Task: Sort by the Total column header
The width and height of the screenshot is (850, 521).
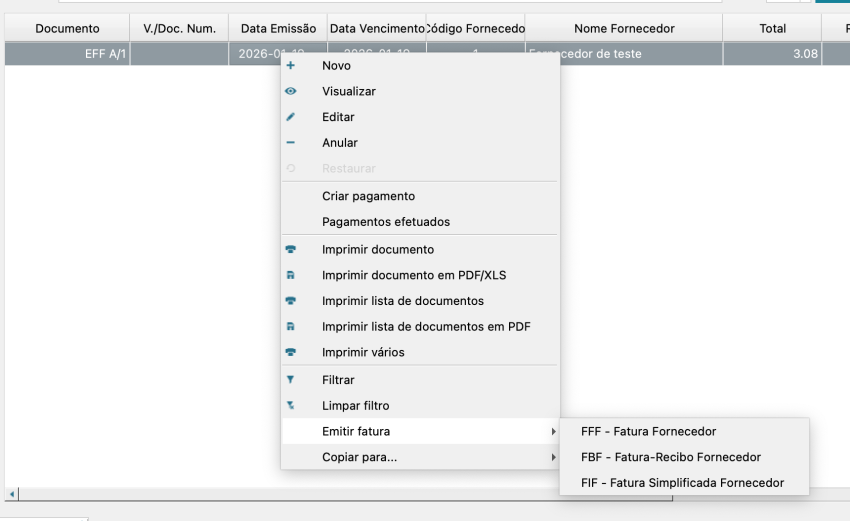Action: point(772,28)
